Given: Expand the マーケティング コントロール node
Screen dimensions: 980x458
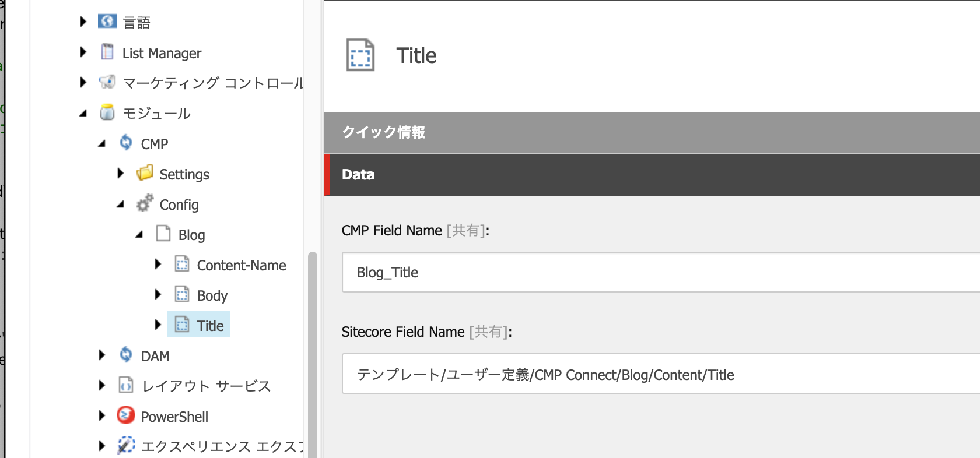Looking at the screenshot, I should coord(83,82).
